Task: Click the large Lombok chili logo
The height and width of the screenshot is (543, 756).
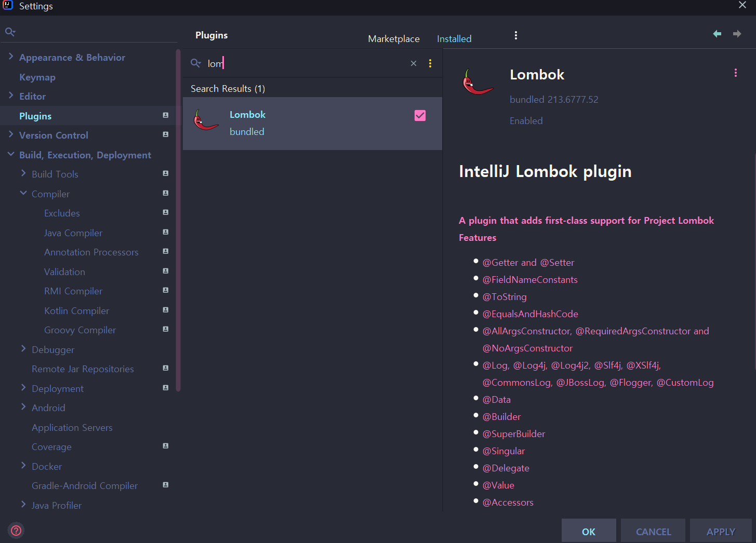Action: point(478,82)
